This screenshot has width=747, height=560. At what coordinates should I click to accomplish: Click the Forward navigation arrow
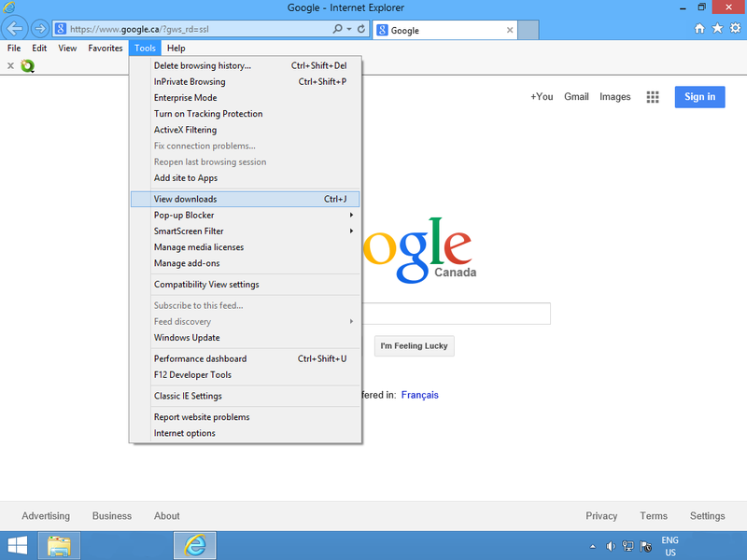40,29
